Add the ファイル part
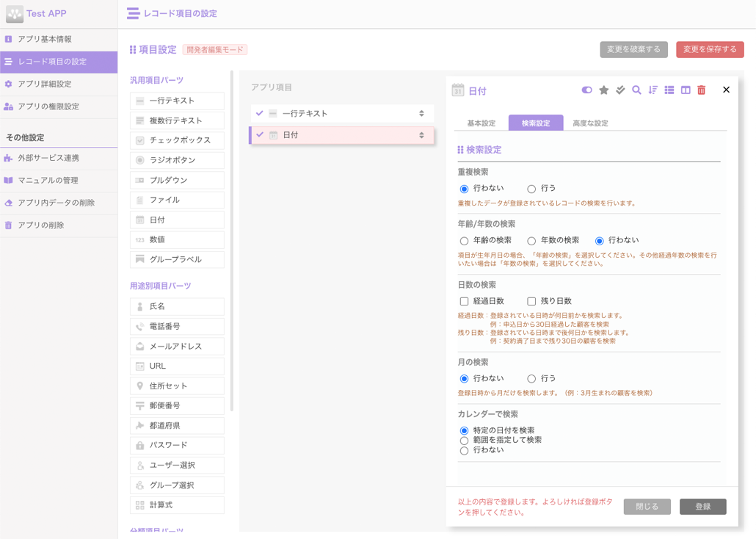Screen dimensions: 756x539 click(x=177, y=200)
